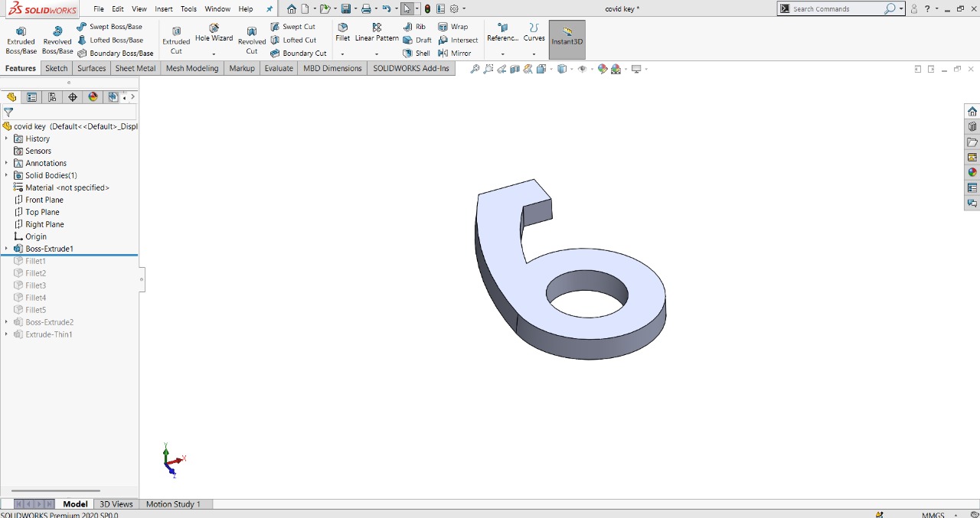Click the Zoom to Fit icon

[475, 69]
